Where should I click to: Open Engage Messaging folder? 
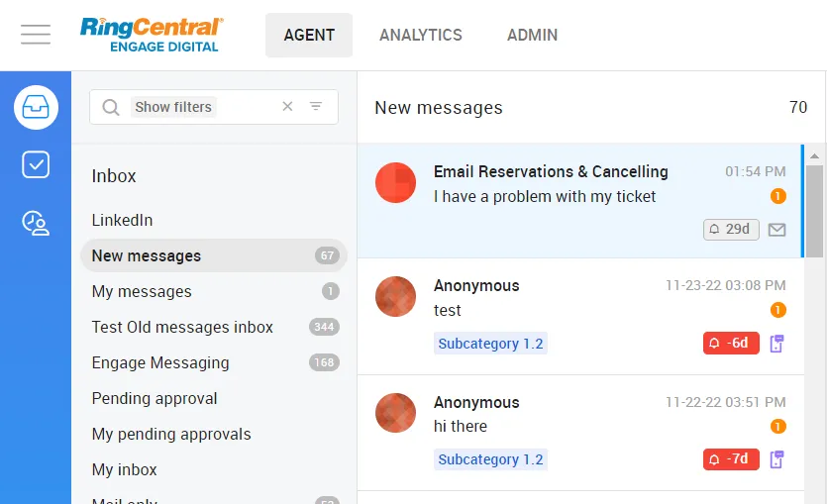click(160, 362)
